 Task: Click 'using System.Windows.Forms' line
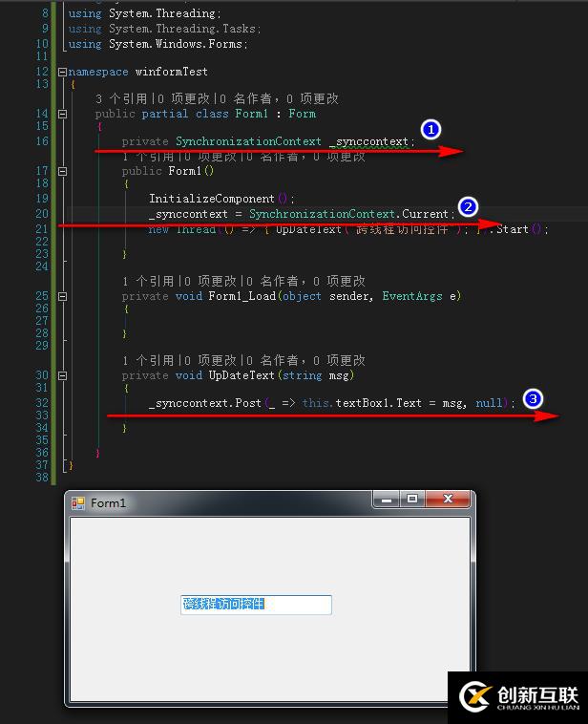coord(157,44)
